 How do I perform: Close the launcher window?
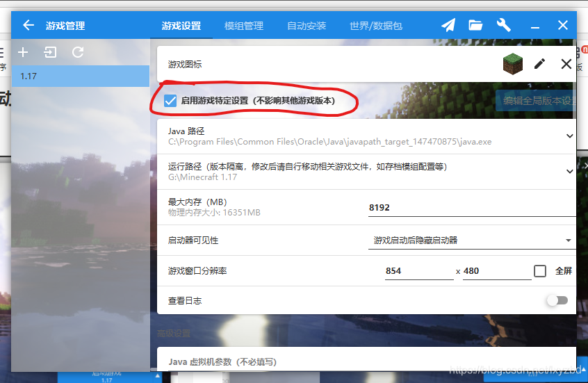click(x=563, y=25)
